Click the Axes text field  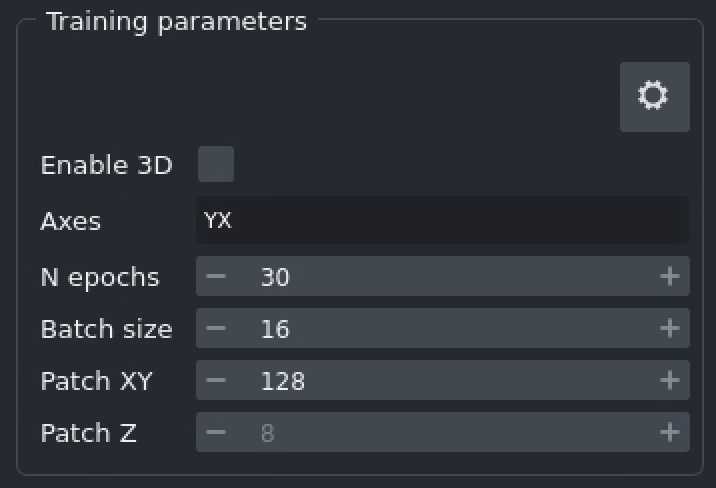tap(442, 221)
